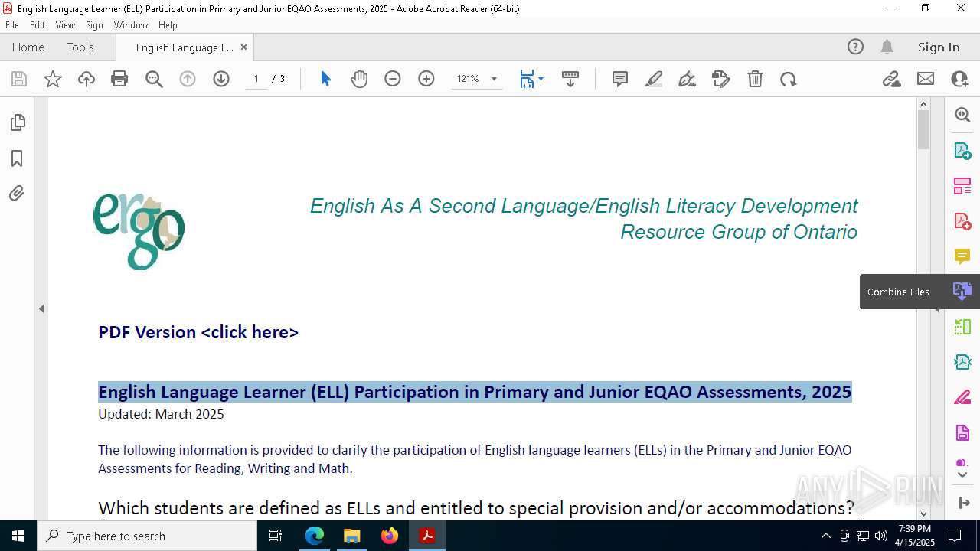Click the share with others person icon
Image resolution: width=980 pixels, height=551 pixels.
[959, 79]
